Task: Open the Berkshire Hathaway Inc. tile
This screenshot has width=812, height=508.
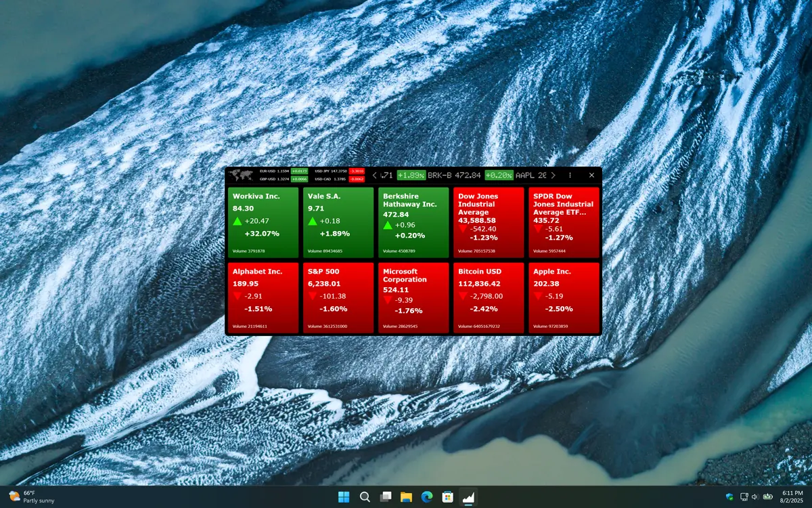Action: click(x=413, y=222)
